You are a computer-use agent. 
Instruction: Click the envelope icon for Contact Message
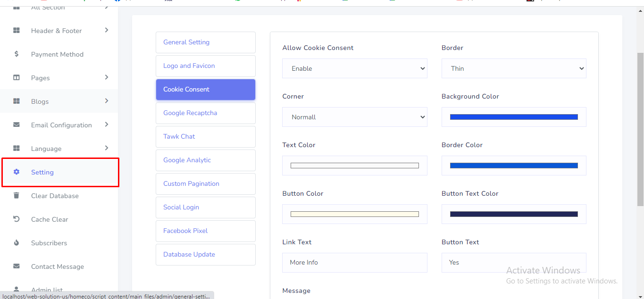click(x=17, y=266)
